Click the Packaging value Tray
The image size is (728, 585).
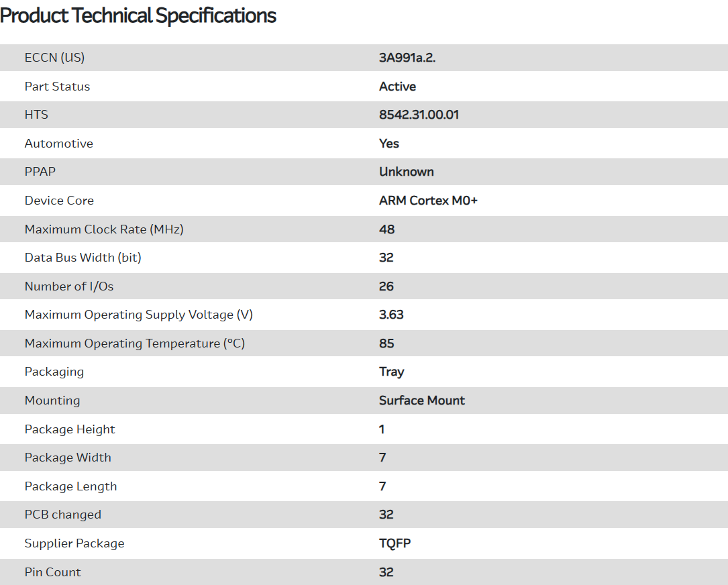(392, 372)
